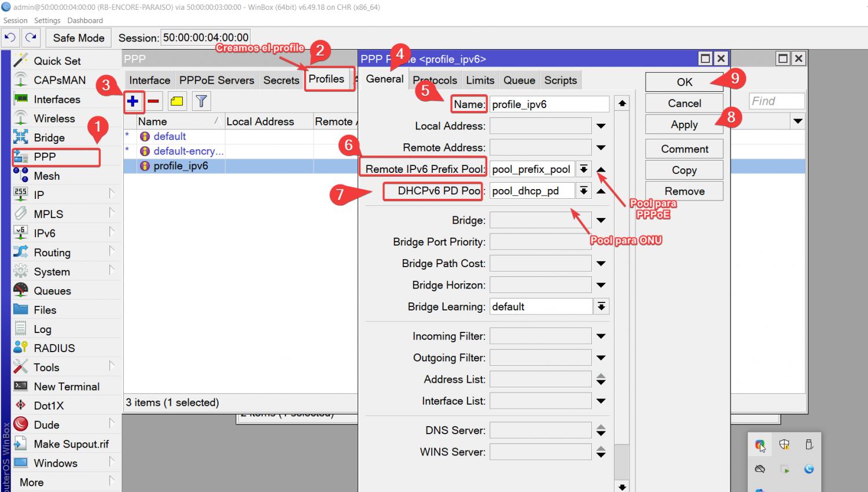This screenshot has height=492, width=868.
Task: Collapse the Remote IPv6 Prefix Pool field
Action: coord(601,169)
